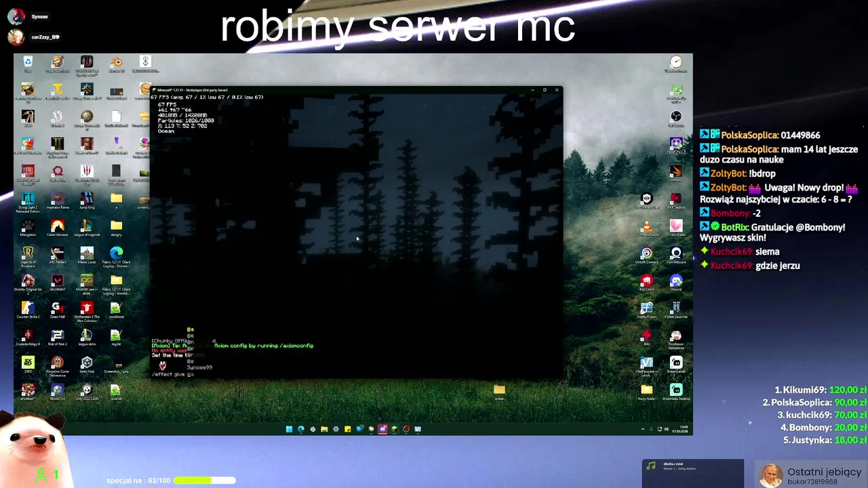868x488 pixels.
Task: Open the Riot Client desktop shortcut
Action: 646,283
